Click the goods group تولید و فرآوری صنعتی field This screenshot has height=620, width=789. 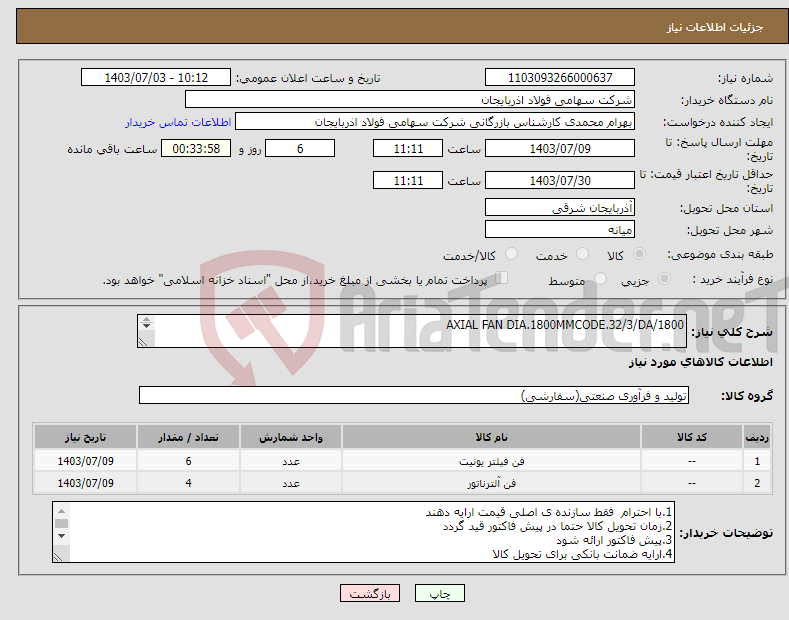click(x=414, y=396)
